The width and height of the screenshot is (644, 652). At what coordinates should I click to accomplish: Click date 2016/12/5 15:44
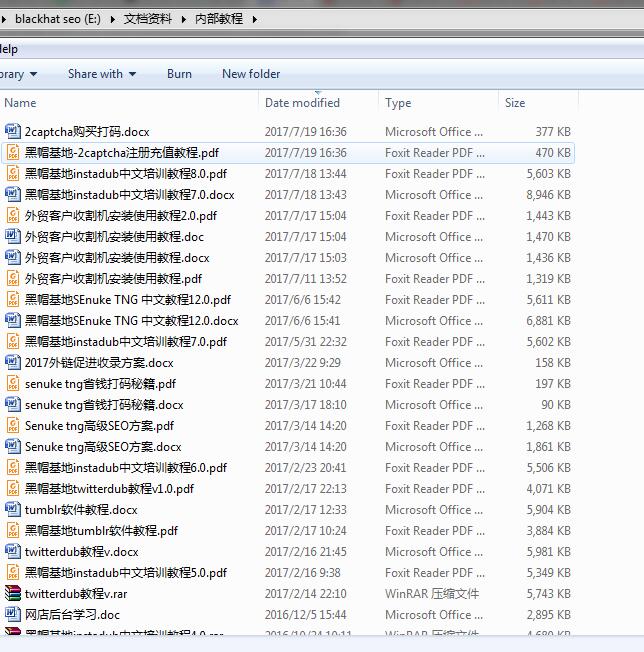pyautogui.click(x=306, y=615)
